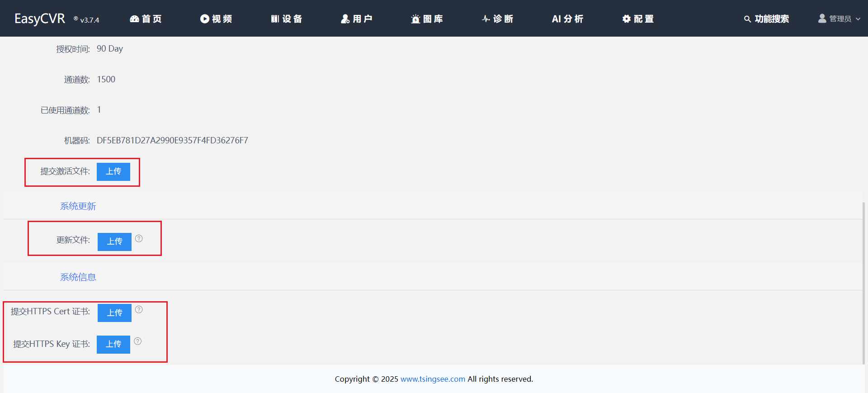Visit www.tsingsee.com footer link
The height and width of the screenshot is (393, 868).
pyautogui.click(x=433, y=379)
